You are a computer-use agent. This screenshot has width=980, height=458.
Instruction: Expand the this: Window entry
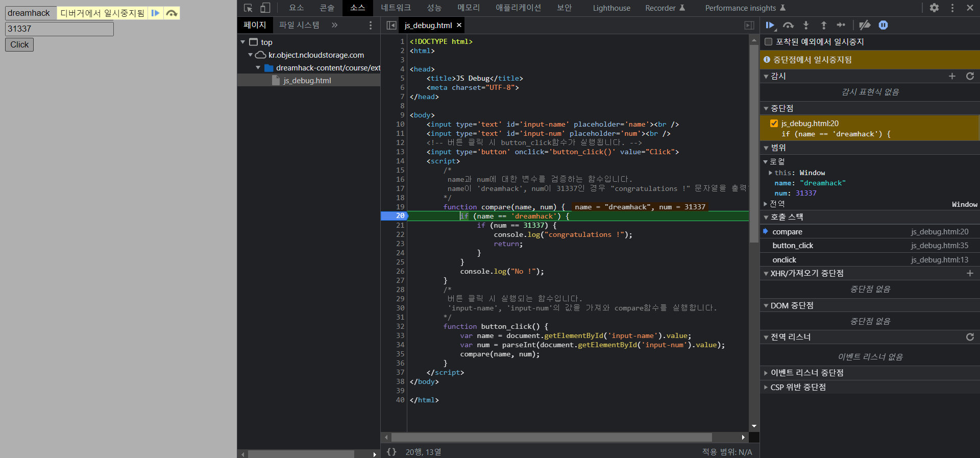coord(770,173)
